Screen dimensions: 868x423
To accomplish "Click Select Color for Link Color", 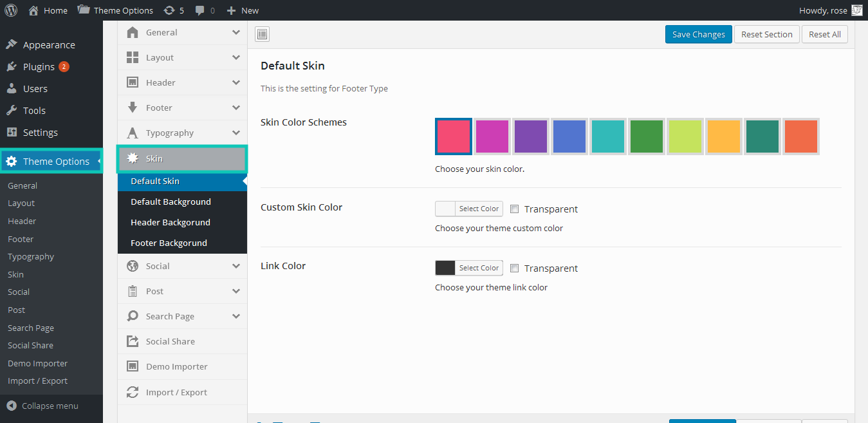I will pyautogui.click(x=479, y=268).
